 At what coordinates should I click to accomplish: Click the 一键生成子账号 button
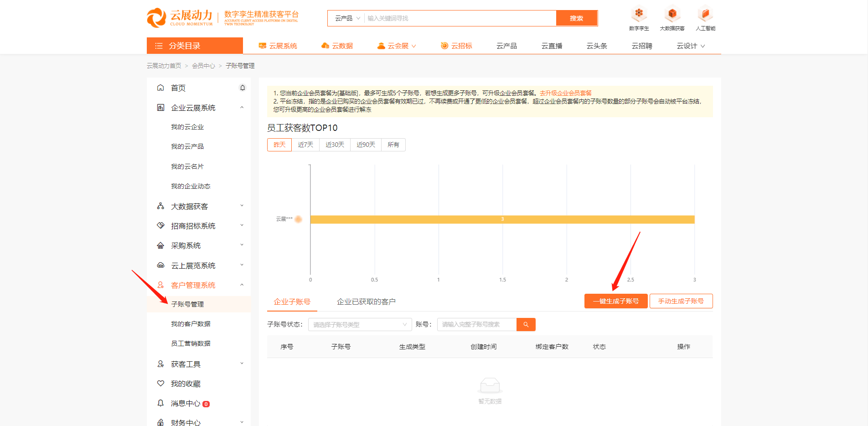(x=616, y=301)
